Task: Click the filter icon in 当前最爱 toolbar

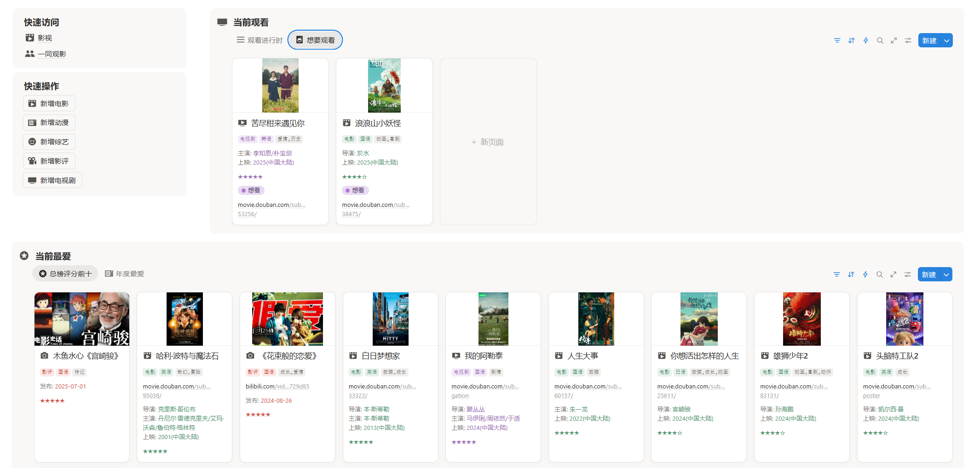Action: tap(836, 274)
